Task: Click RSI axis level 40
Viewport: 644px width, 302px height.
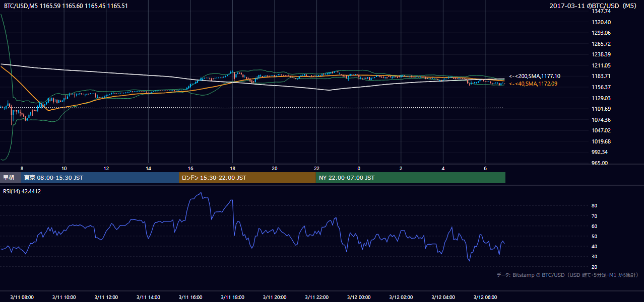Action: [x=595, y=247]
